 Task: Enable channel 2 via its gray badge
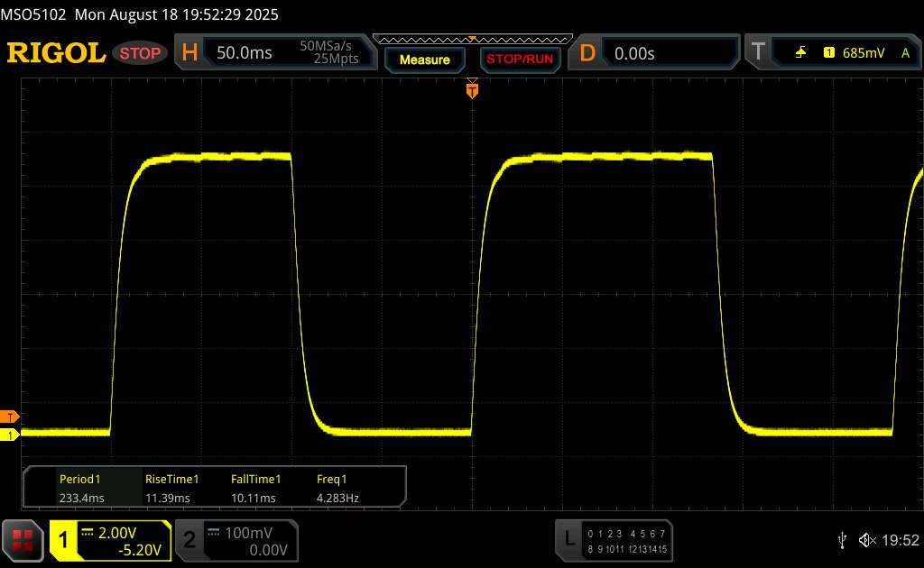[189, 540]
